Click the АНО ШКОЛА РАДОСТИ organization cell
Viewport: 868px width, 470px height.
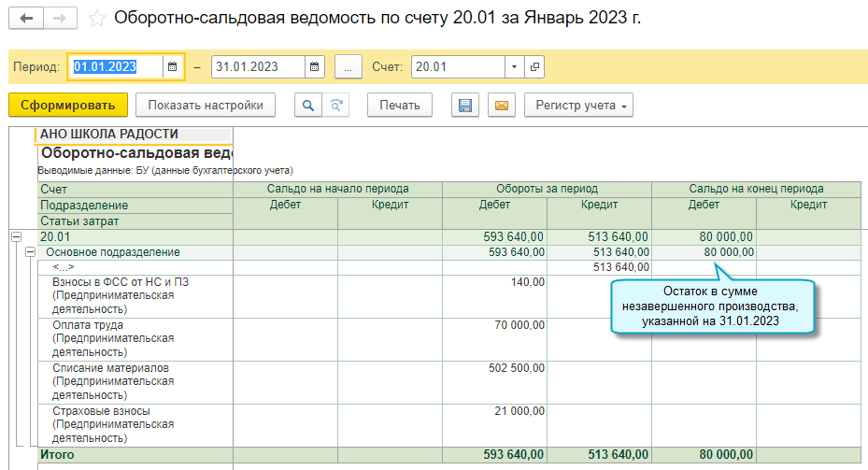coord(134,134)
